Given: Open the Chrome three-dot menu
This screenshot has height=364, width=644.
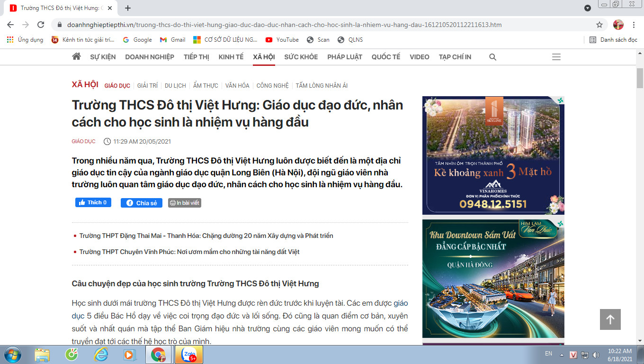Looking at the screenshot, I should coord(634,25).
